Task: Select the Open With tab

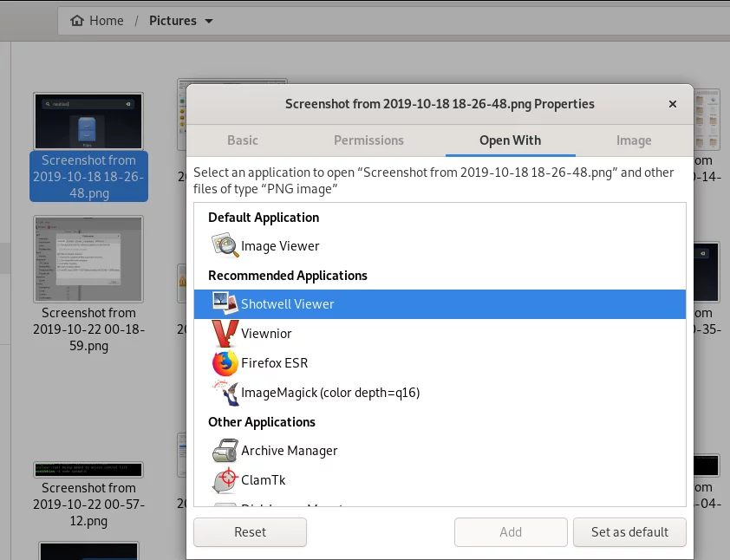Action: pos(511,140)
